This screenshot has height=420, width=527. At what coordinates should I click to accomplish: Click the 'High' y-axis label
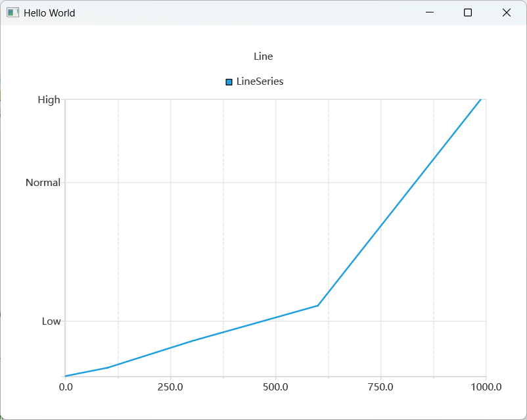[x=49, y=100]
